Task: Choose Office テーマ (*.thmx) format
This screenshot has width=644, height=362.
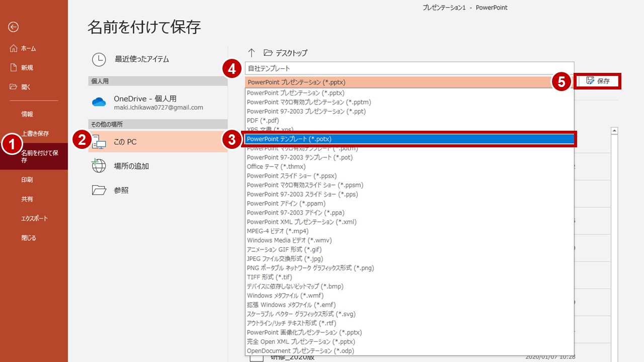Action: (x=410, y=166)
